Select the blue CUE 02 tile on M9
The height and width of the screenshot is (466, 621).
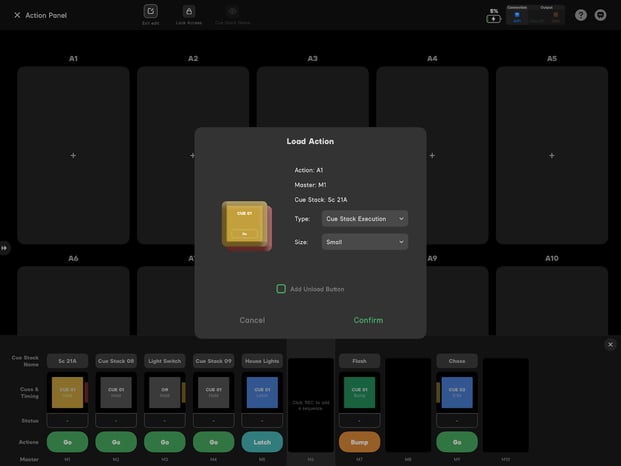point(457,392)
